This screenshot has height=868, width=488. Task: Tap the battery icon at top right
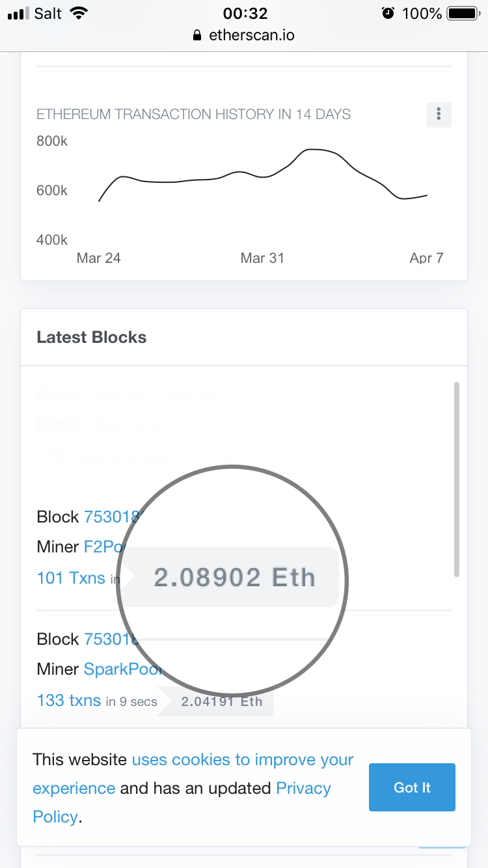pos(462,14)
